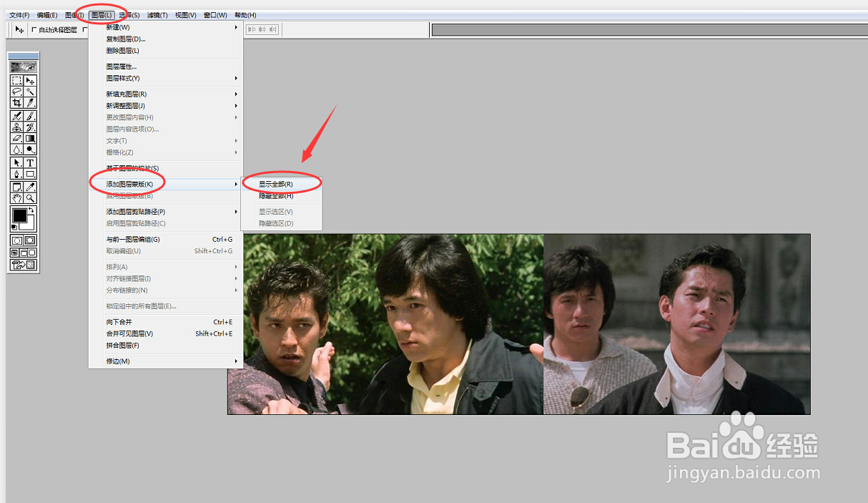Expand the 添加图层蒙版(K) submenu
Screen dimensions: 868x503
[x=166, y=185]
